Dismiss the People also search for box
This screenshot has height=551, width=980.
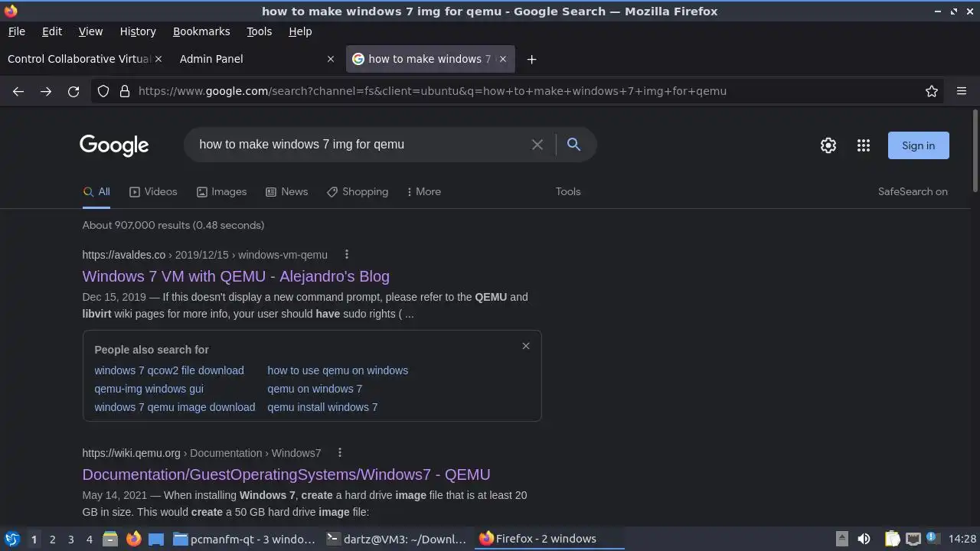coord(526,346)
